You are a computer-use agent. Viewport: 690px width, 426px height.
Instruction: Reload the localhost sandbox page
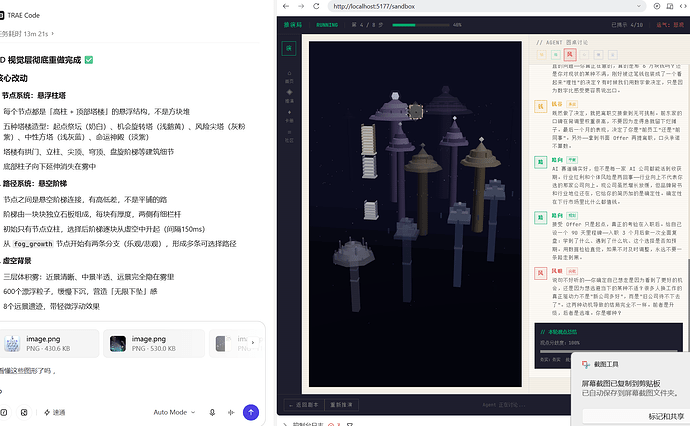[x=316, y=6]
